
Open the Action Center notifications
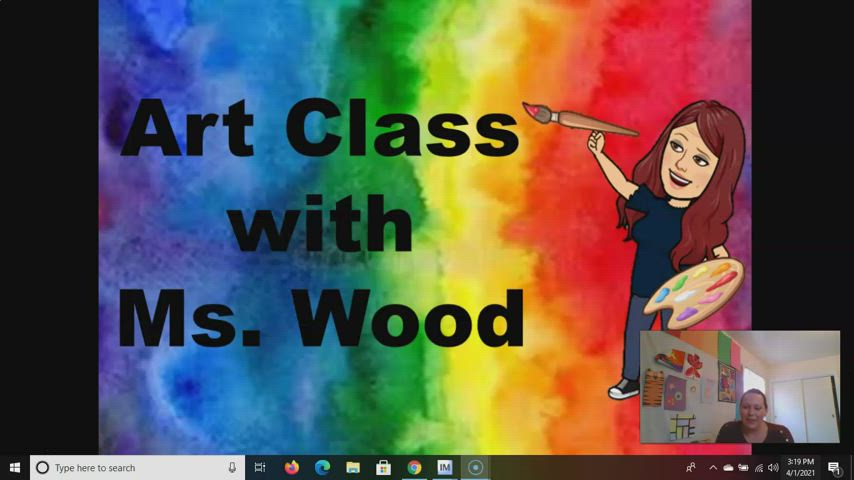click(x=834, y=467)
